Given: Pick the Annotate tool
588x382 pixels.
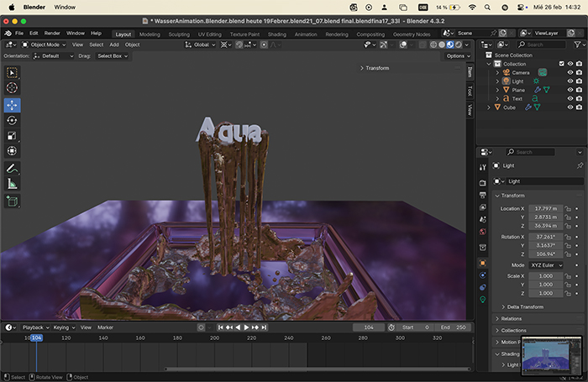Looking at the screenshot, I should 13,169.
